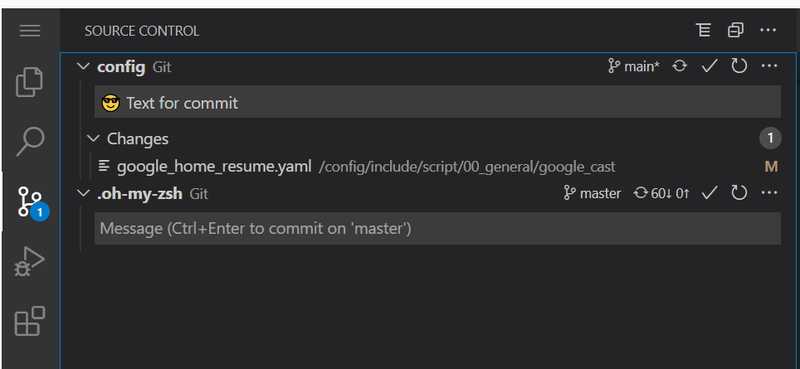Collapse the config repository section
The image size is (800, 369).
pos(83,66)
